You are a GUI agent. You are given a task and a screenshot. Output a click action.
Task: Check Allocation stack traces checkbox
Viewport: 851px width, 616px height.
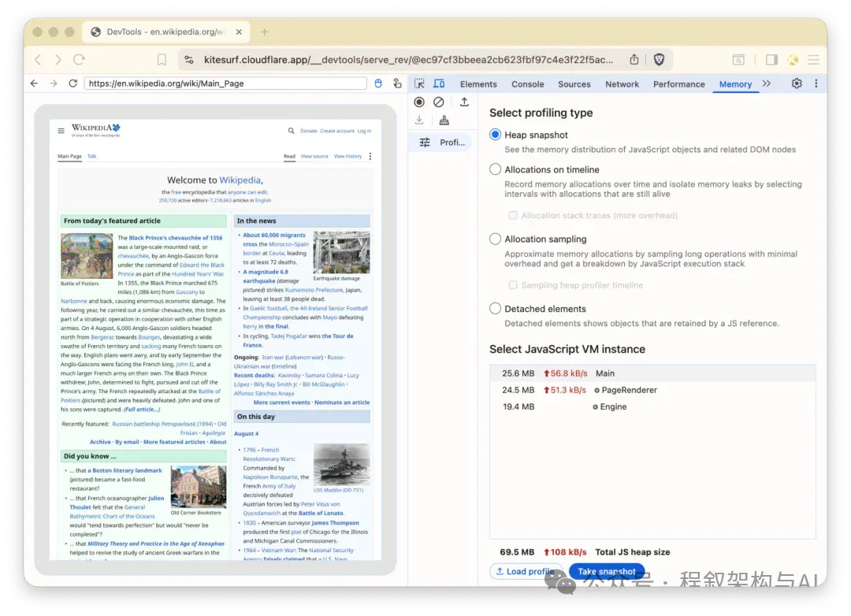coord(512,216)
